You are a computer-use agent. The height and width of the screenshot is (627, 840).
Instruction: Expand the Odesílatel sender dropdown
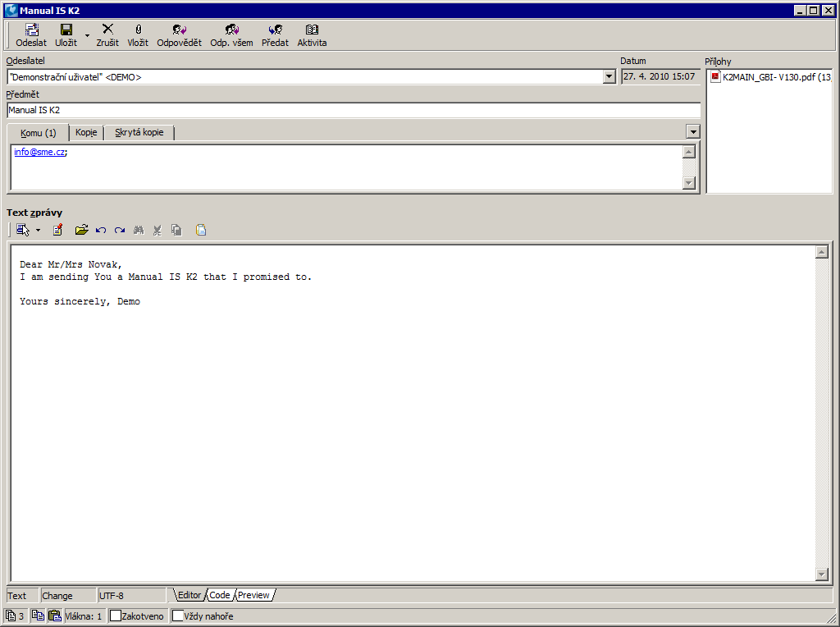(609, 77)
